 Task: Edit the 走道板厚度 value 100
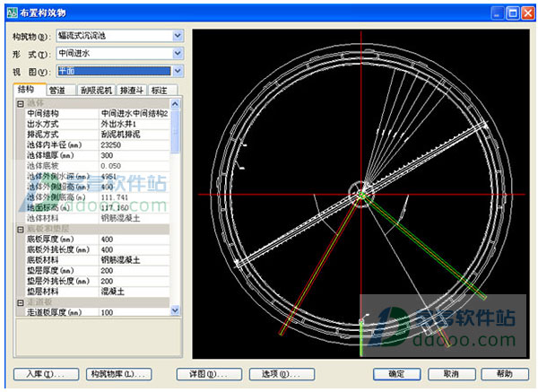(134, 312)
